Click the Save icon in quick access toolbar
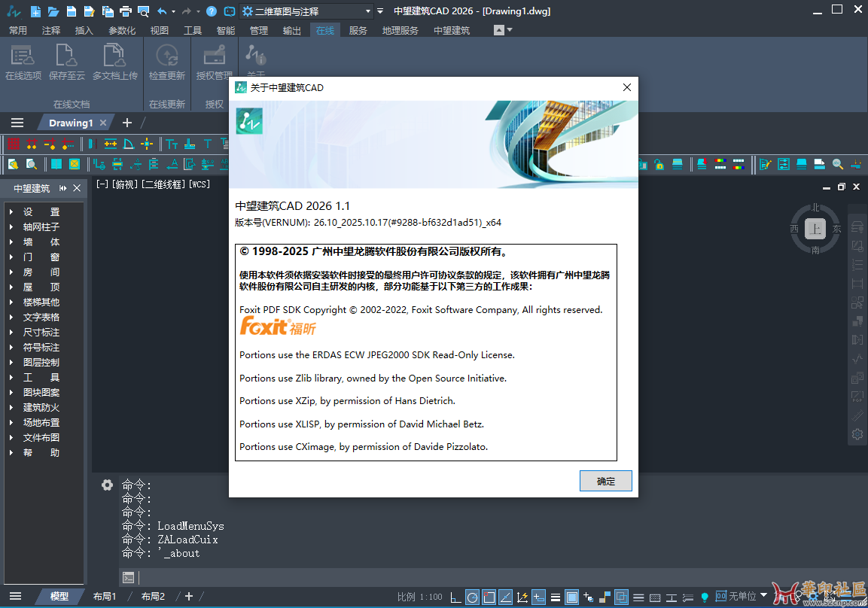 [x=71, y=11]
